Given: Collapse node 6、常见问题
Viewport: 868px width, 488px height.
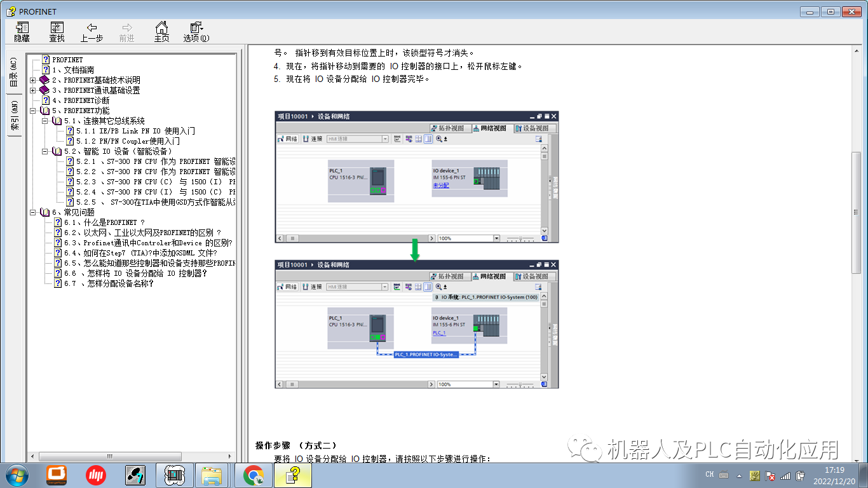Looking at the screenshot, I should [33, 212].
